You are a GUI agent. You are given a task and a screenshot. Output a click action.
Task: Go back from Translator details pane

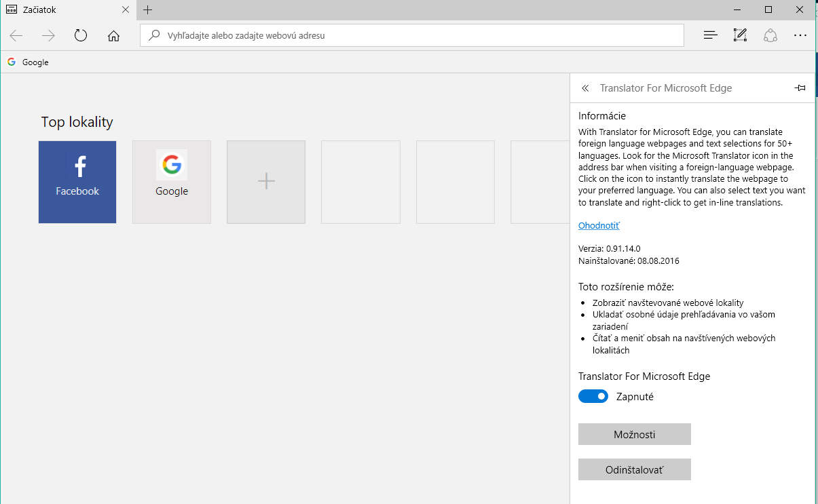[585, 88]
